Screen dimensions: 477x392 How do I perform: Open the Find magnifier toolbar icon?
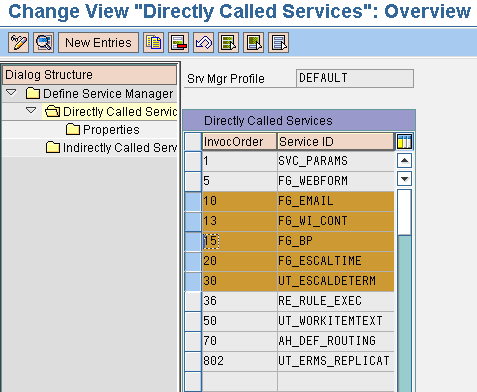point(43,43)
